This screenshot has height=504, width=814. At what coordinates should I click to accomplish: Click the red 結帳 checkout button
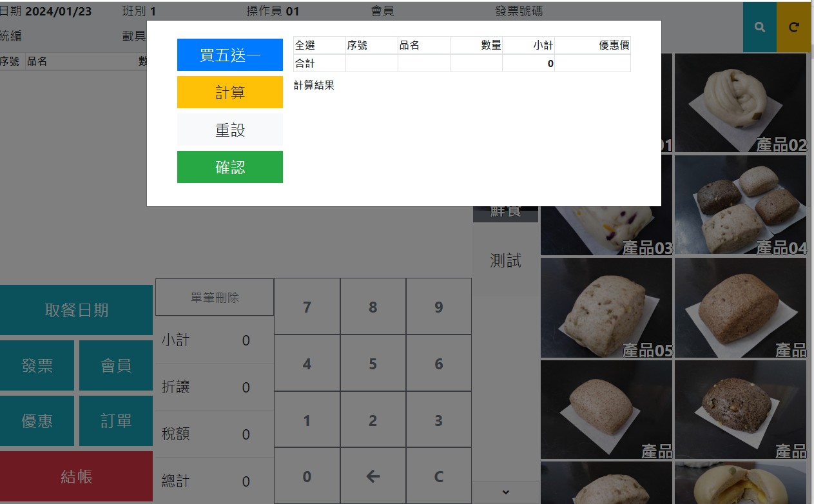point(76,476)
